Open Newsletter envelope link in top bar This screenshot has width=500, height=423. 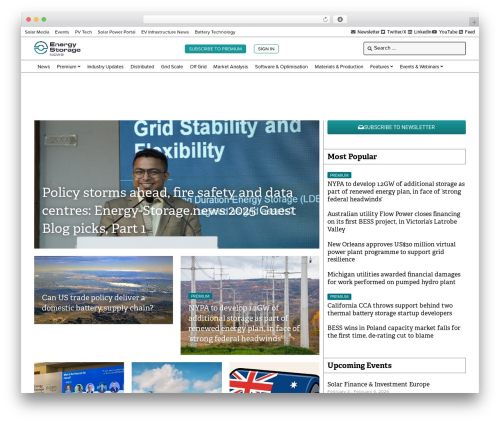pyautogui.click(x=365, y=32)
